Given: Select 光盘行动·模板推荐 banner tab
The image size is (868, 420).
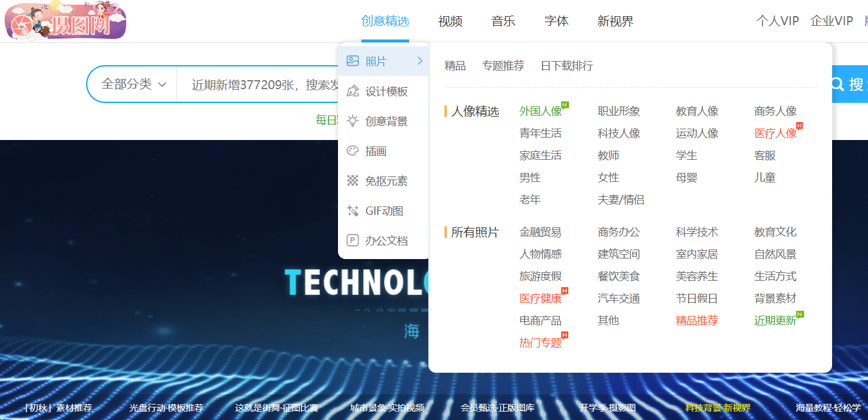Looking at the screenshot, I should (166, 408).
